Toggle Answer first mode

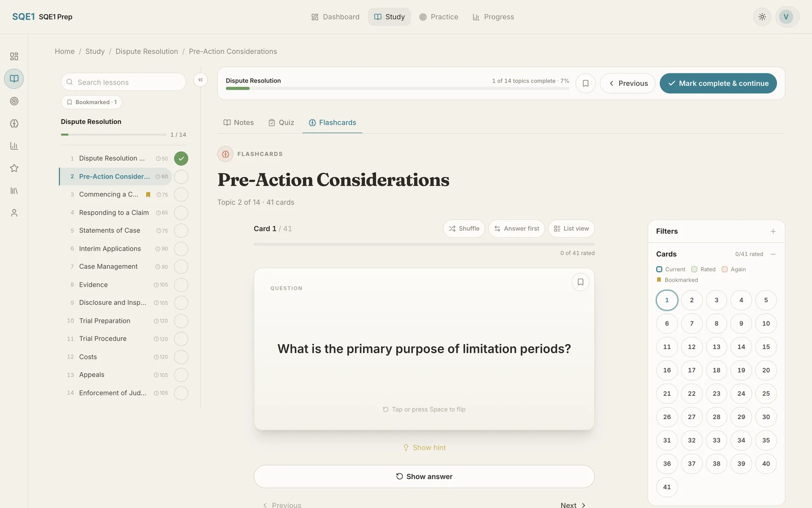516,229
